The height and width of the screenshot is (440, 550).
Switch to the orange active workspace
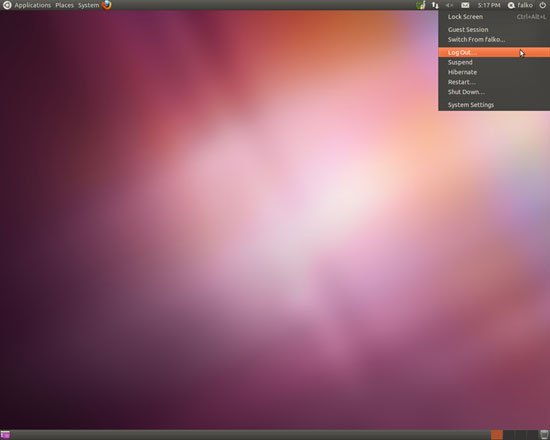497,435
